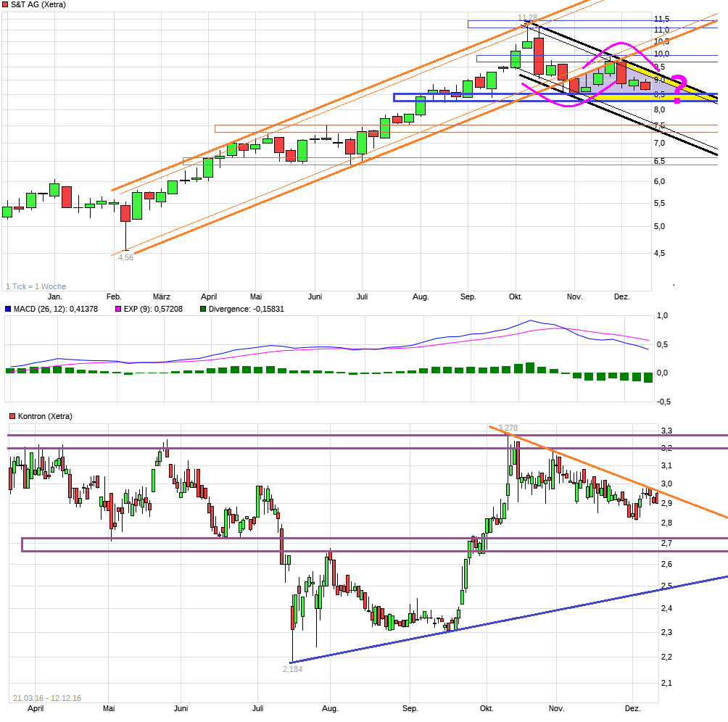Image resolution: width=728 pixels, height=722 pixels.
Task: Click Divergence: -0,15831 label
Action: [x=246, y=309]
